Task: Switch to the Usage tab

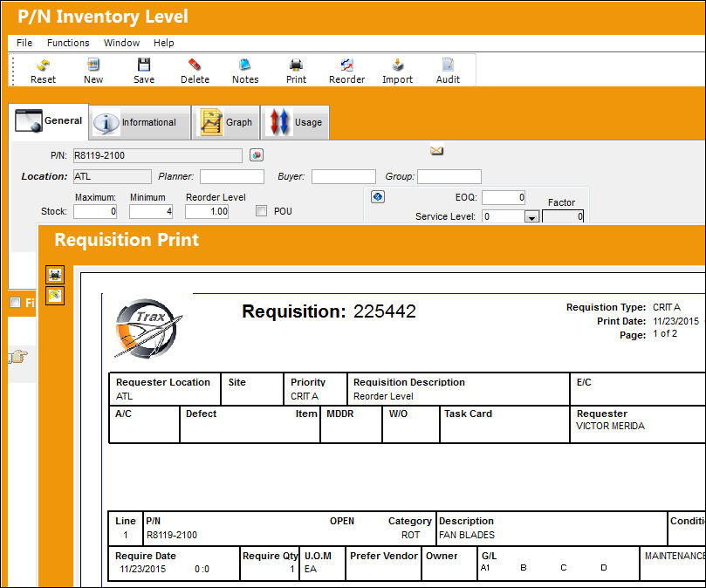Action: pos(295,122)
